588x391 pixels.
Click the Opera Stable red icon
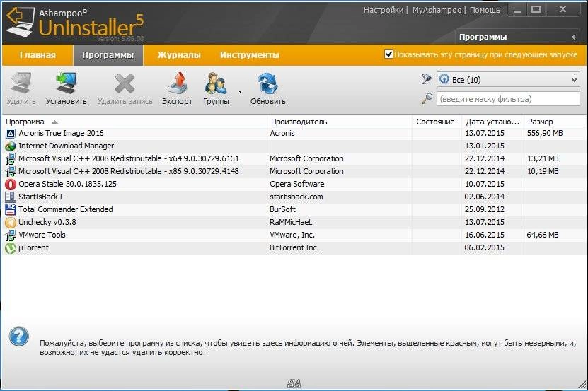11,184
